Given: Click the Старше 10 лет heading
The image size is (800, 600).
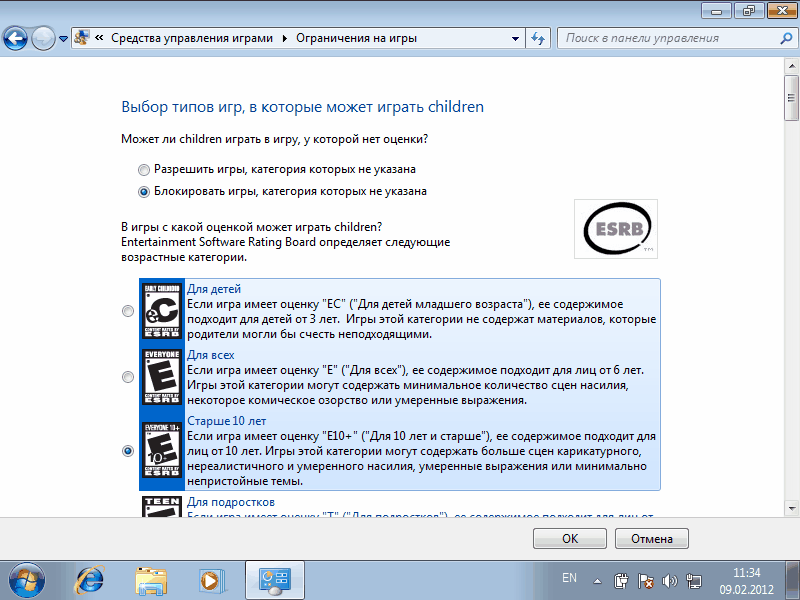Looking at the screenshot, I should pos(227,421).
